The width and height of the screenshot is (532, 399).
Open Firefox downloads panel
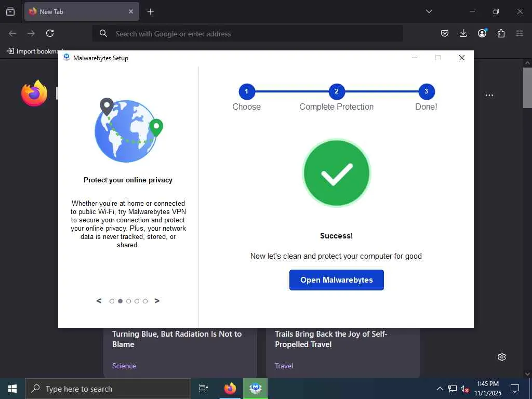coord(463,33)
